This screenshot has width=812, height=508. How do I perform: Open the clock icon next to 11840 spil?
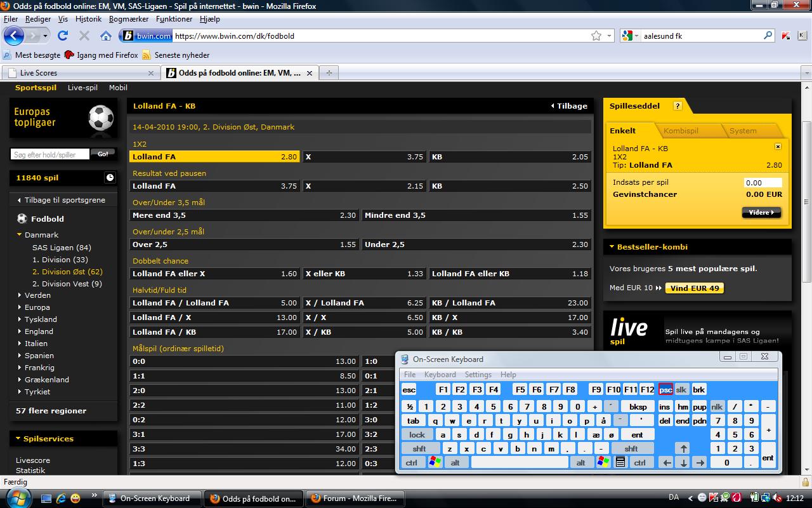(110, 178)
